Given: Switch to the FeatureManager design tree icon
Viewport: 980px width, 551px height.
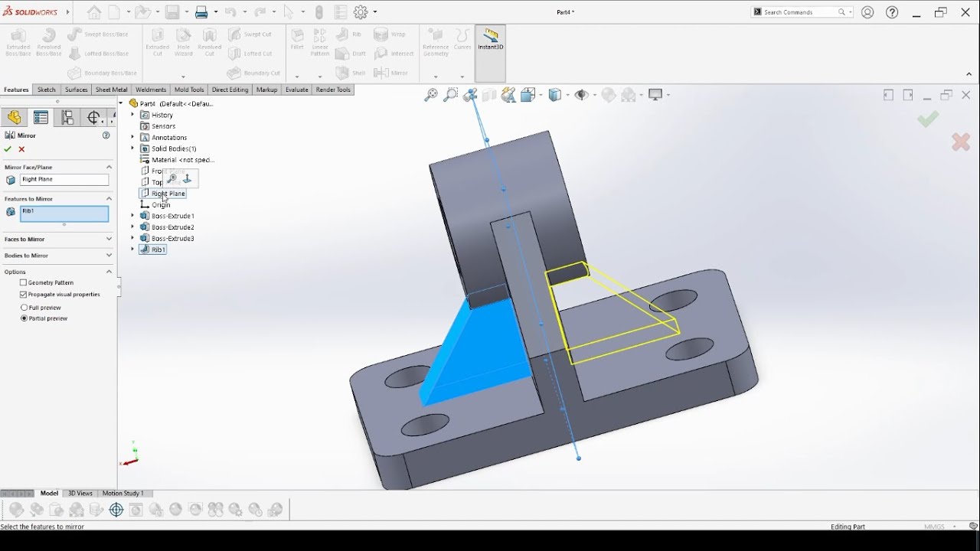Looking at the screenshot, I should [15, 117].
